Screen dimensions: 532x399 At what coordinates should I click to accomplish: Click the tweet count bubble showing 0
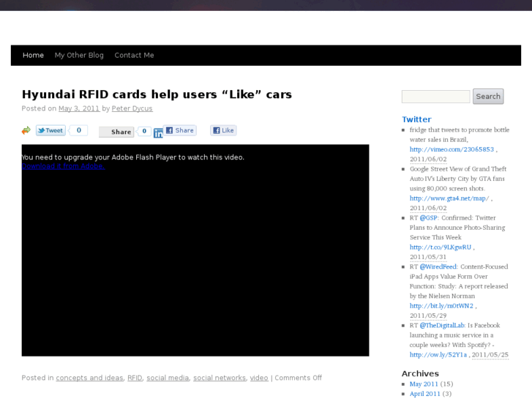[x=79, y=130]
